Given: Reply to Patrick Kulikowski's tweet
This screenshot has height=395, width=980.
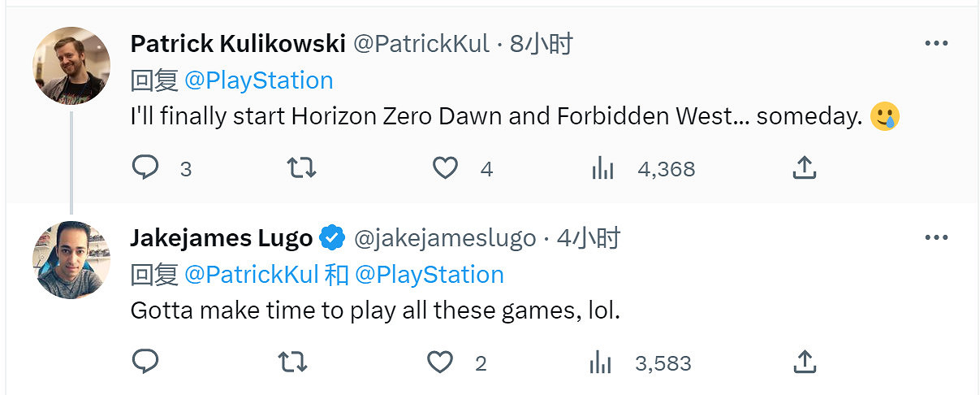Looking at the screenshot, I should click(x=145, y=168).
